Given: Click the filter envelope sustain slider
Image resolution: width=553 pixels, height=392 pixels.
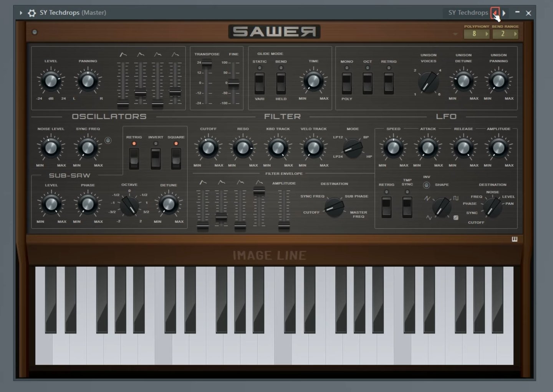Looking at the screenshot, I should [240, 209].
